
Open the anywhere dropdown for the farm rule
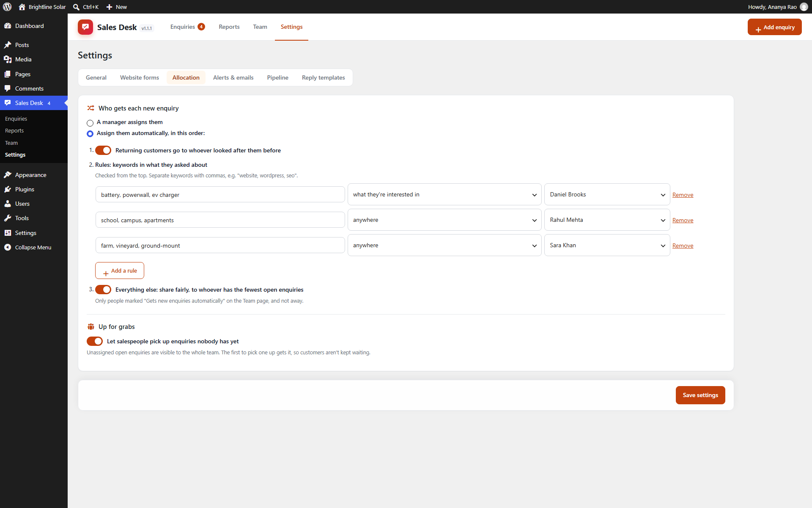coord(444,245)
